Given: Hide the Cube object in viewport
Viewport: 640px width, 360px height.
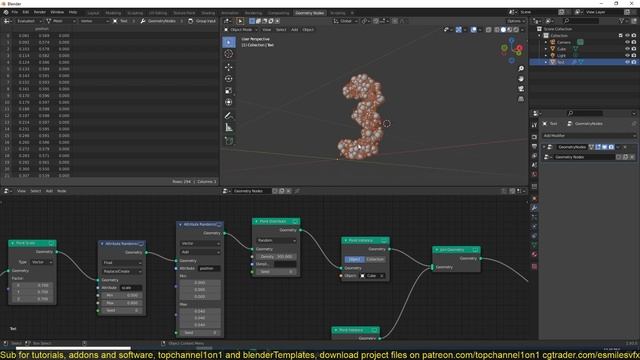Looking at the screenshot, I should pos(627,49).
